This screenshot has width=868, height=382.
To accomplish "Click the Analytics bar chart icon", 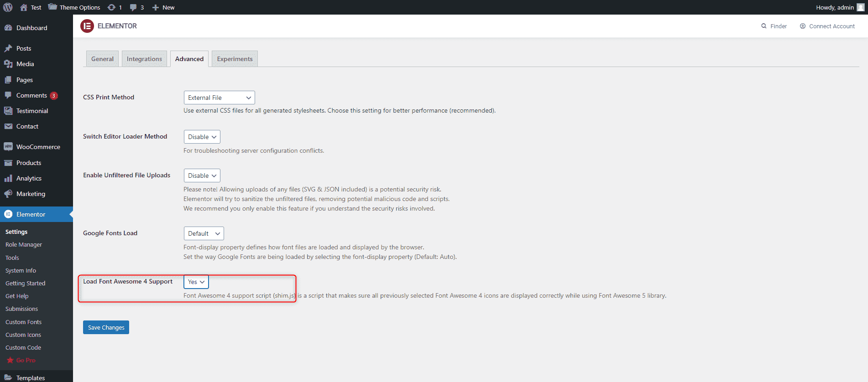I will (8, 178).
